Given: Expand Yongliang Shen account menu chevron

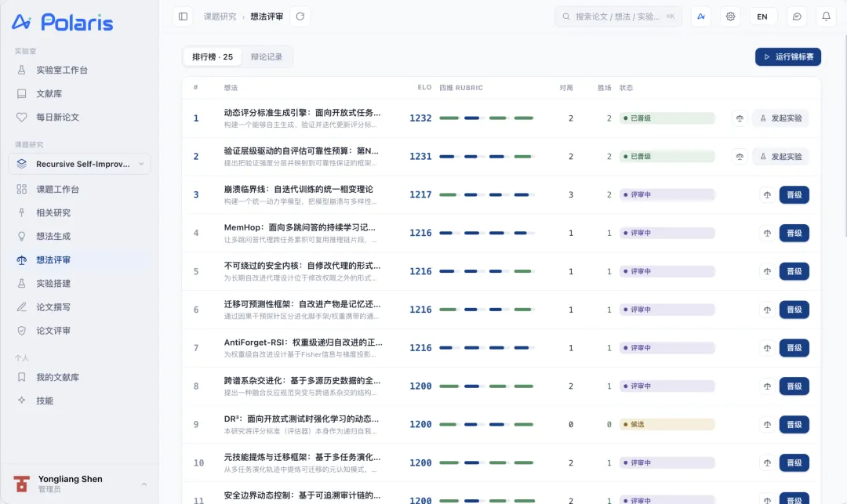Looking at the screenshot, I should tap(144, 484).
